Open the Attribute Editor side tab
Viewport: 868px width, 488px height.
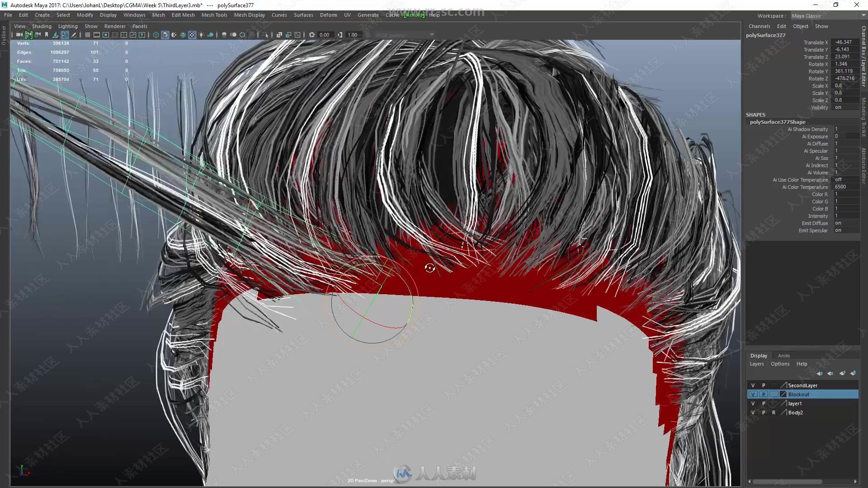point(863,165)
